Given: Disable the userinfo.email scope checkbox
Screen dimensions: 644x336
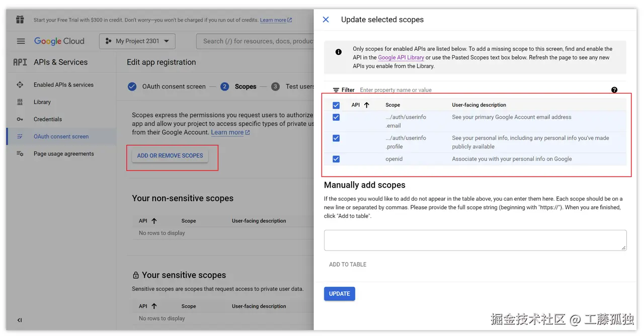Looking at the screenshot, I should [336, 117].
